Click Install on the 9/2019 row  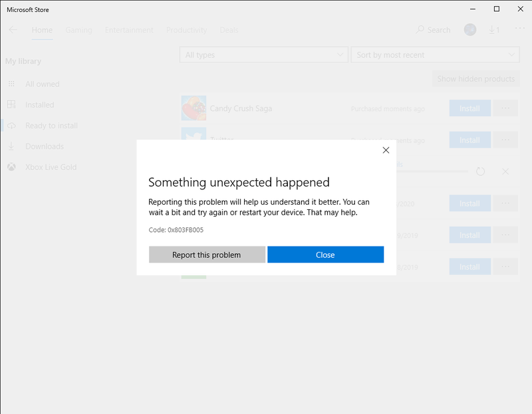point(470,235)
